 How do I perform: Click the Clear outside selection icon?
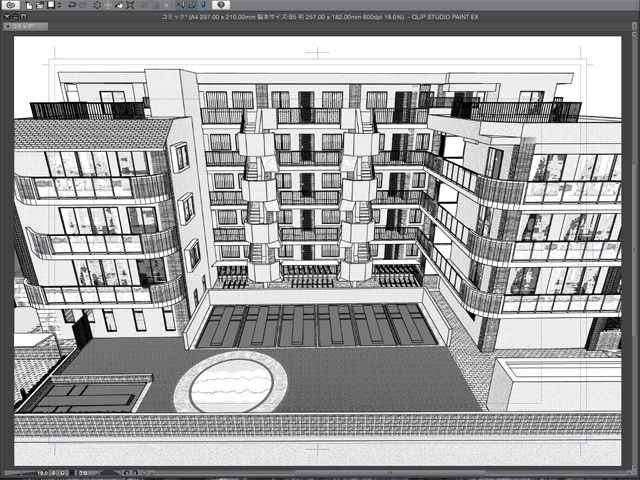(108, 5)
